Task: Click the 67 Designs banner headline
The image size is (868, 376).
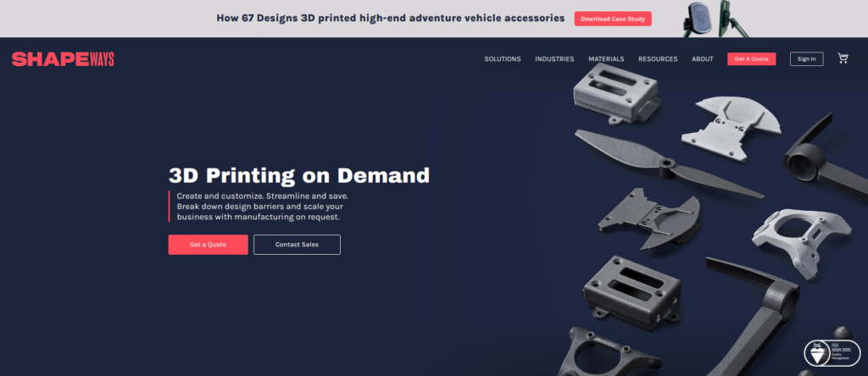Action: click(x=390, y=19)
